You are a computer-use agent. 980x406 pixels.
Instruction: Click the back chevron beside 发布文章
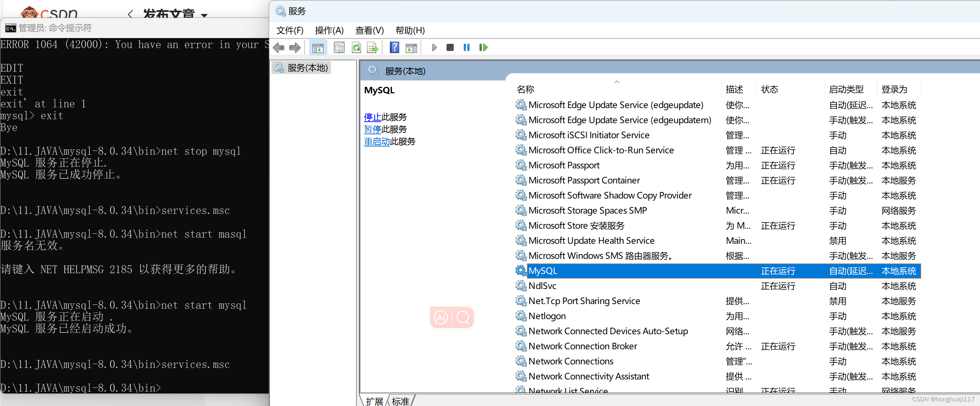[130, 14]
